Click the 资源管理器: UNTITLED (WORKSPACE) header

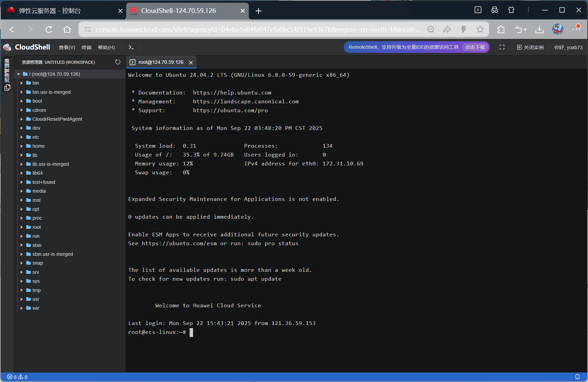58,62
